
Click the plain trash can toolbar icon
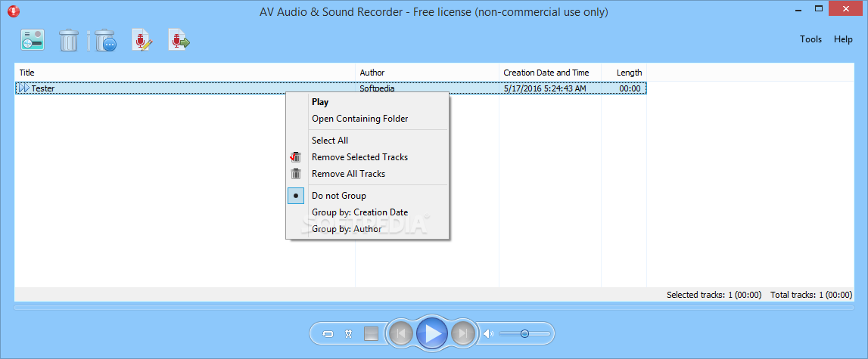pos(69,40)
